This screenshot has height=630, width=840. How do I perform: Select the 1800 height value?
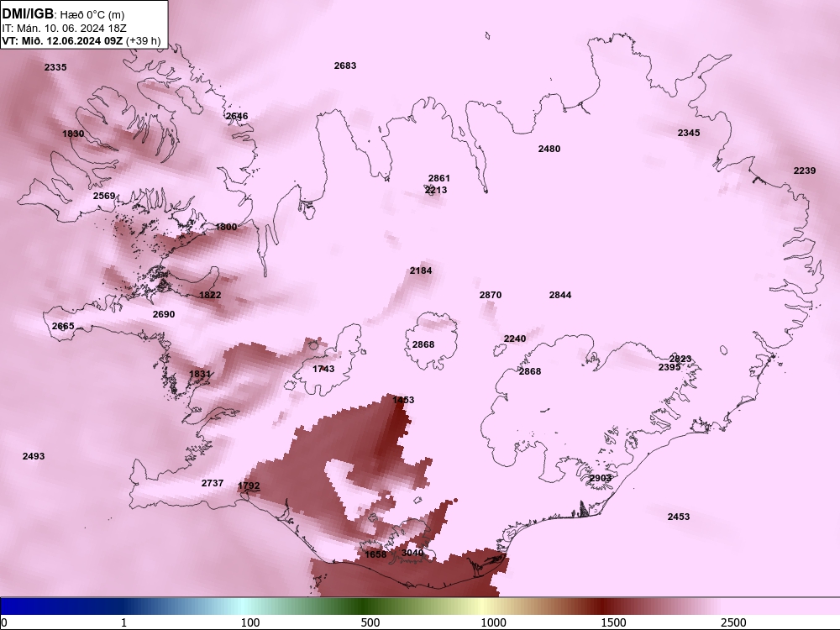(226, 227)
